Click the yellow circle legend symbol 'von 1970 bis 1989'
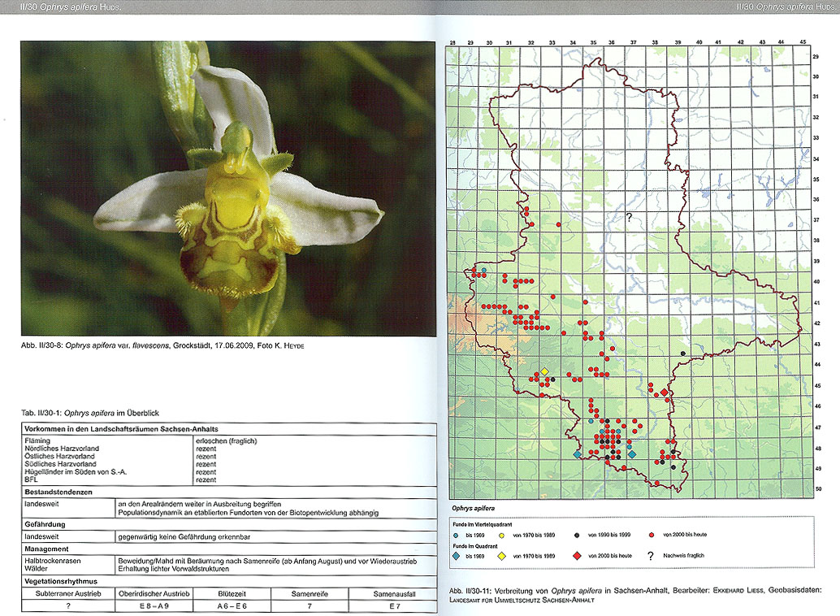840x616 pixels. point(502,535)
